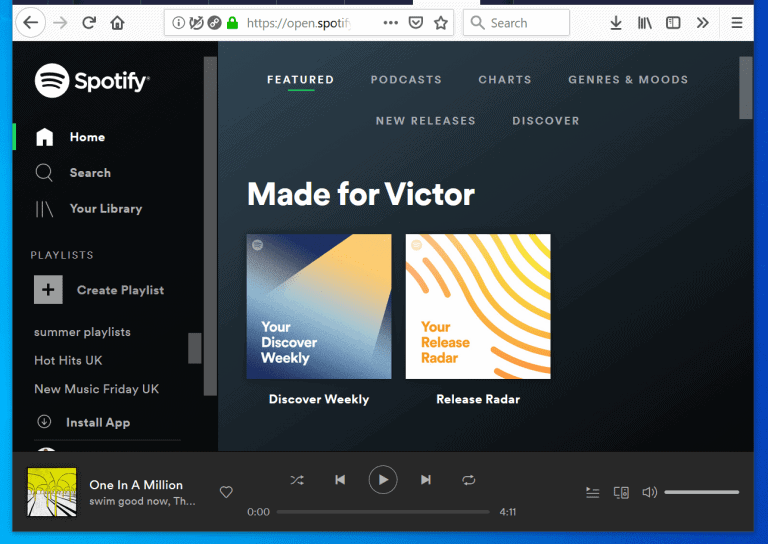Screen dimensions: 768x544
Task: Open the downloads arrow icon
Action: coord(616,23)
